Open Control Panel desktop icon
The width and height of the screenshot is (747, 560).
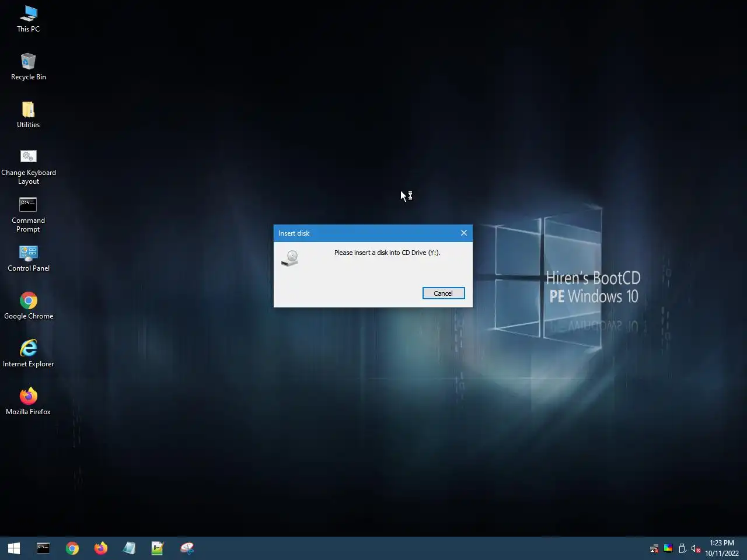point(28,258)
